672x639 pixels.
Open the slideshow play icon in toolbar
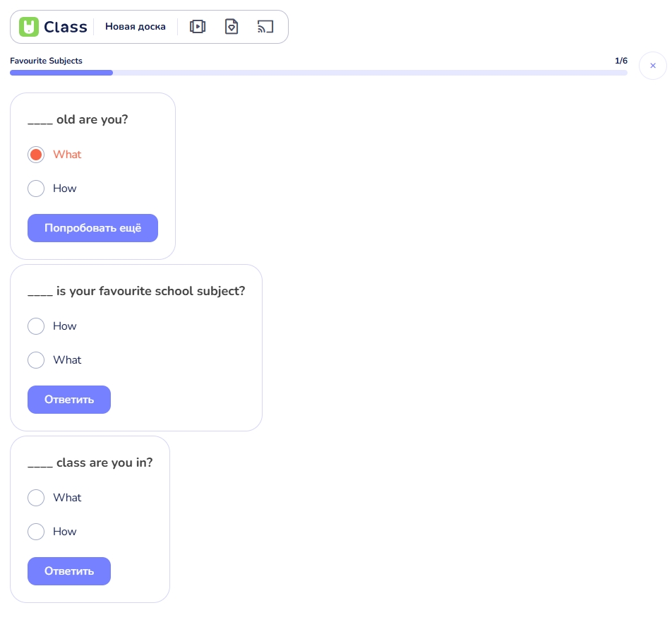(x=198, y=27)
